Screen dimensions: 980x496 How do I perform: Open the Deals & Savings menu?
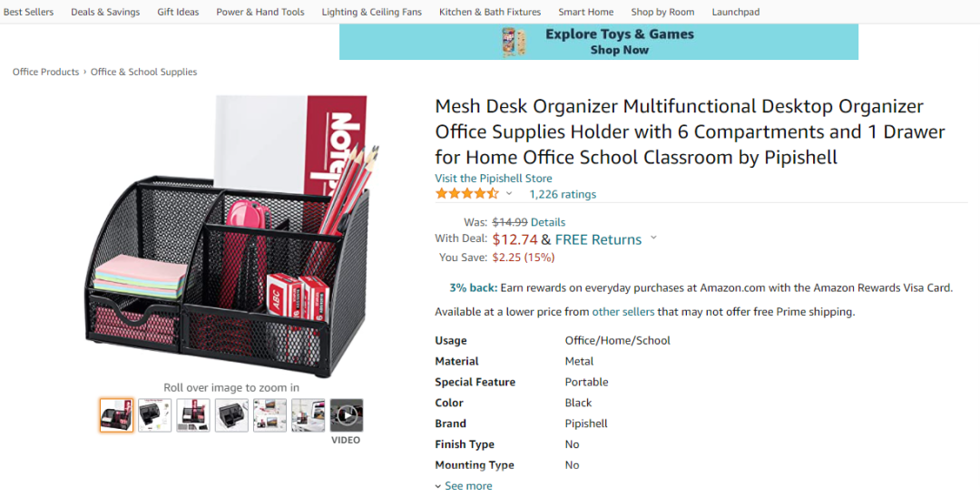point(105,12)
